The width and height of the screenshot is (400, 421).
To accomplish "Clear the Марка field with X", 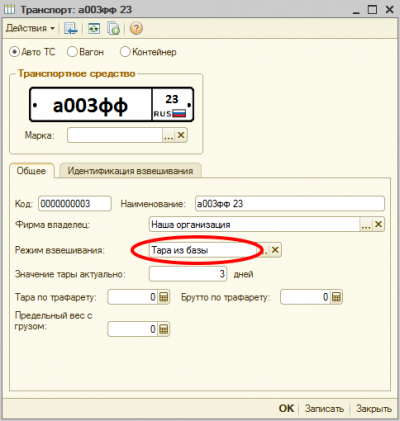I will click(x=181, y=135).
